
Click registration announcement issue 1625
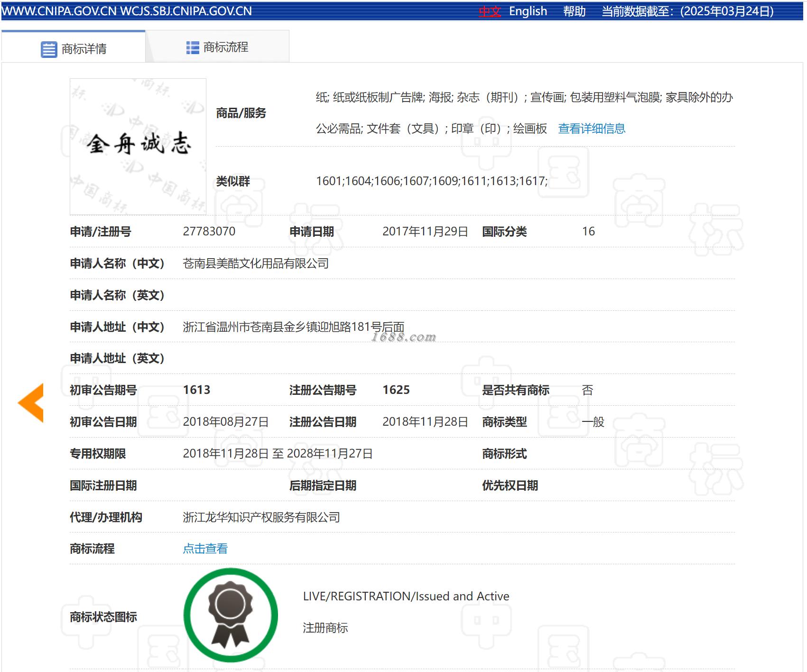tap(396, 390)
